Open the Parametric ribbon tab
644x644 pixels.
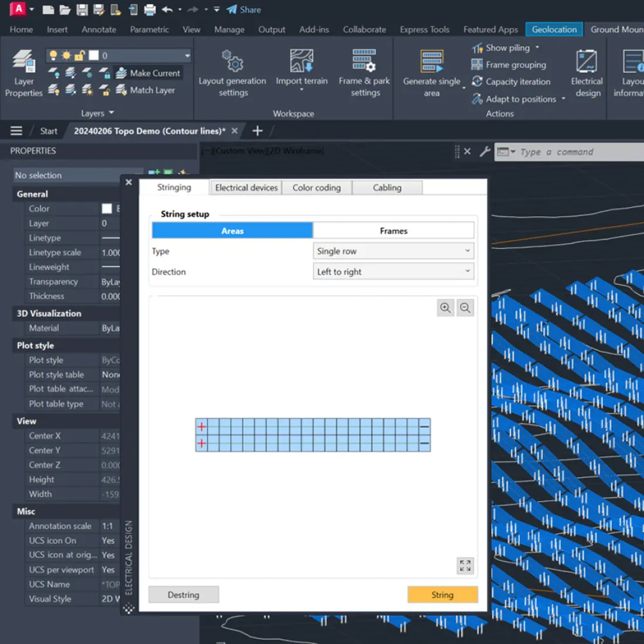click(x=149, y=29)
